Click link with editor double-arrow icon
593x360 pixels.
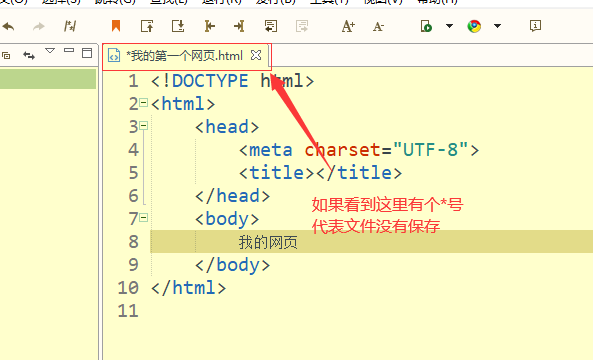coord(29,56)
